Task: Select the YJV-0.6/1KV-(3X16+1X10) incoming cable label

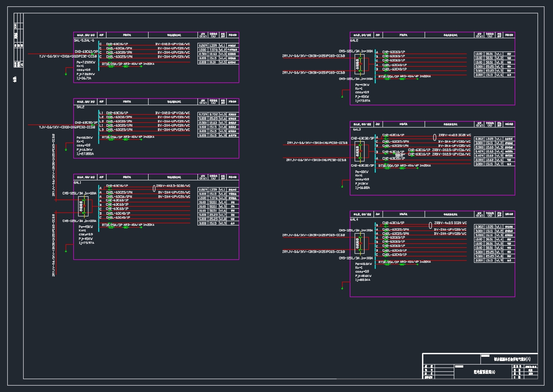Action: (x=69, y=56)
